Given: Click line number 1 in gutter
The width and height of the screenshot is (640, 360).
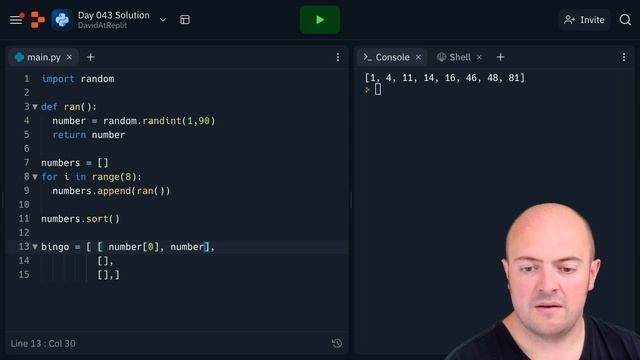Looking at the screenshot, I should coord(27,79).
